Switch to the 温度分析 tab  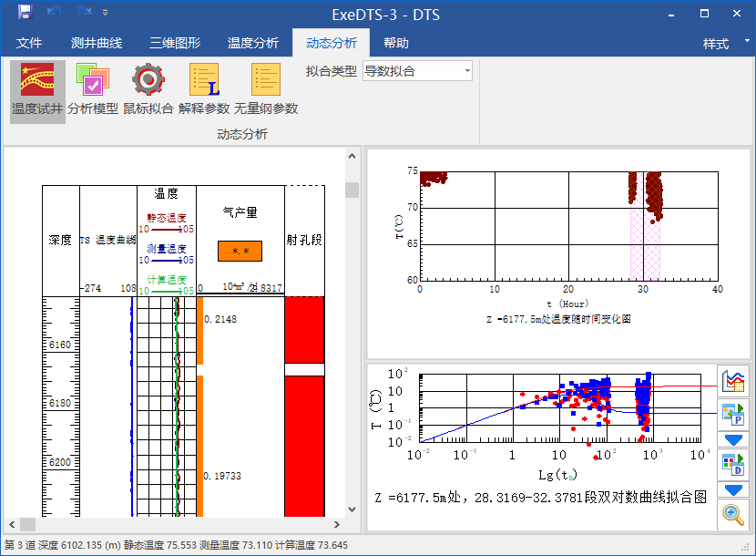click(x=253, y=43)
